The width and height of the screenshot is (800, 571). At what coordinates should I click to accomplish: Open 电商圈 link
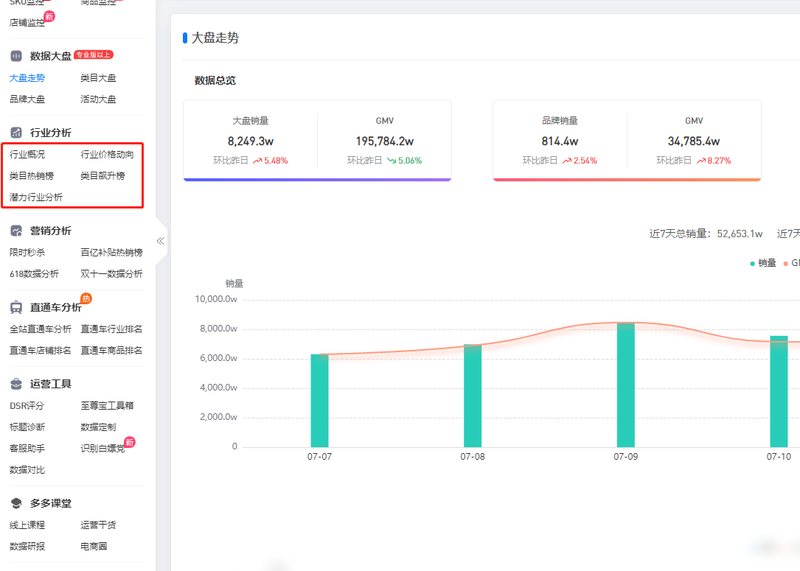[x=94, y=547]
